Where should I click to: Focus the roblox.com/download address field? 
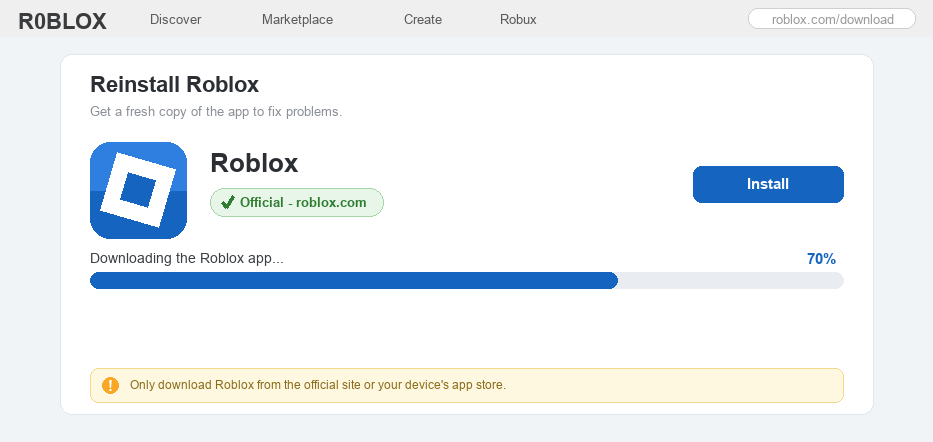point(832,19)
